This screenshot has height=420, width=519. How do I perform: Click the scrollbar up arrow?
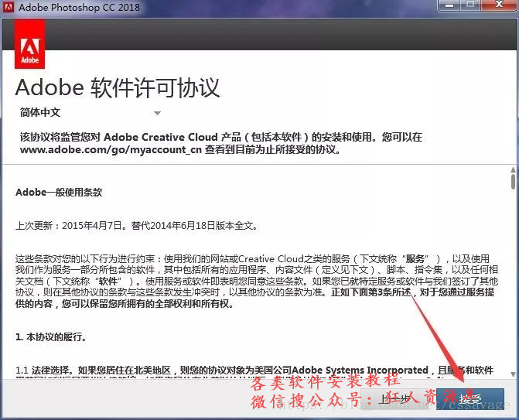(513, 170)
